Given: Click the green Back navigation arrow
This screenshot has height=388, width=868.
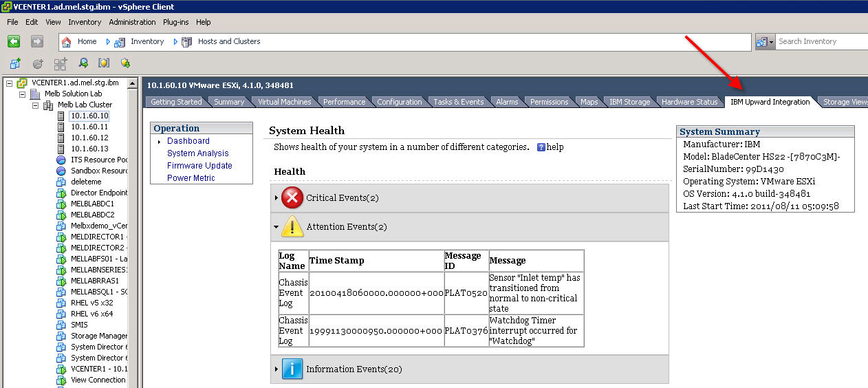Looking at the screenshot, I should [x=13, y=42].
